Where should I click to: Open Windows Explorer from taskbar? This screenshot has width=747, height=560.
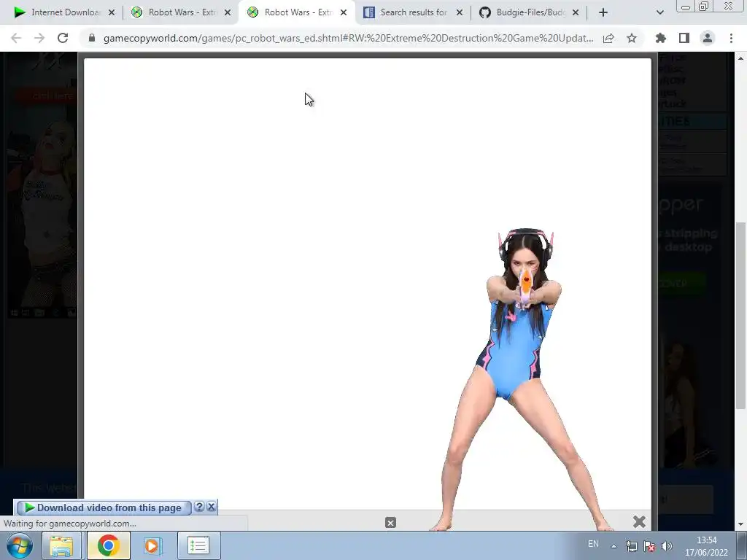[62, 545]
